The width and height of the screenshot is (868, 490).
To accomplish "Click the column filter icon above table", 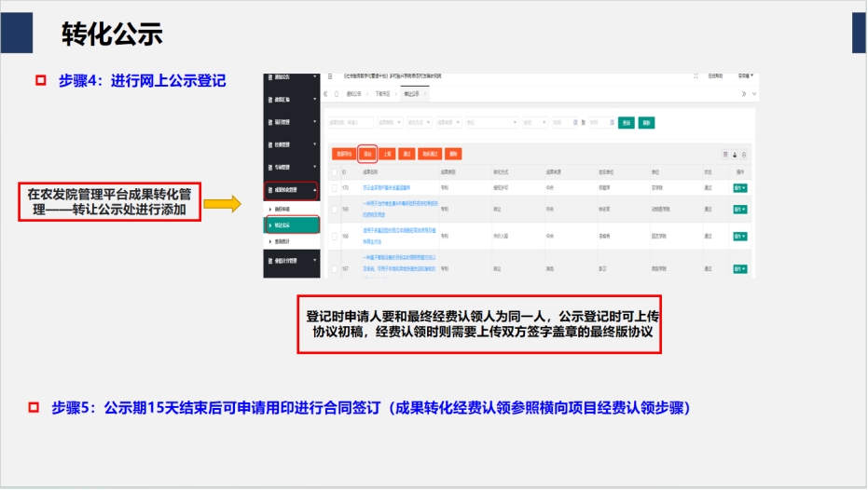I will coord(726,154).
